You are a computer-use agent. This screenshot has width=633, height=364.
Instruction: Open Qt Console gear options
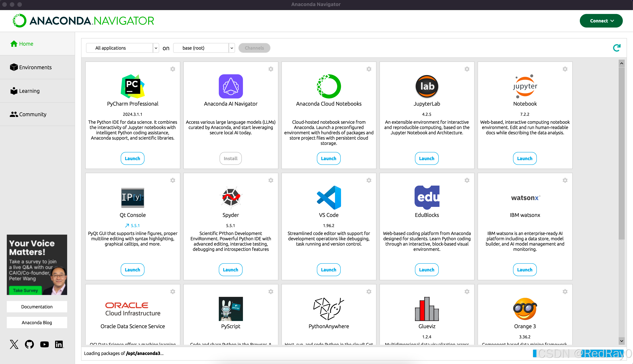[173, 180]
